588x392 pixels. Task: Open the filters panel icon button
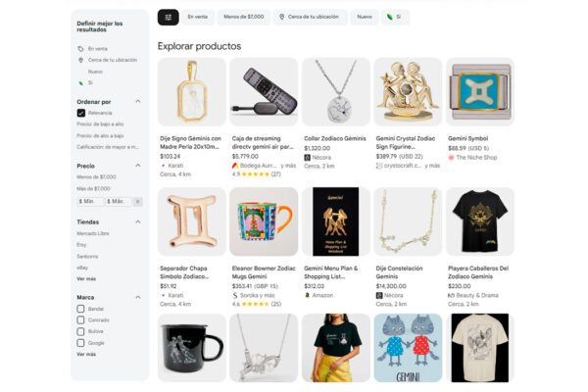tap(167, 17)
